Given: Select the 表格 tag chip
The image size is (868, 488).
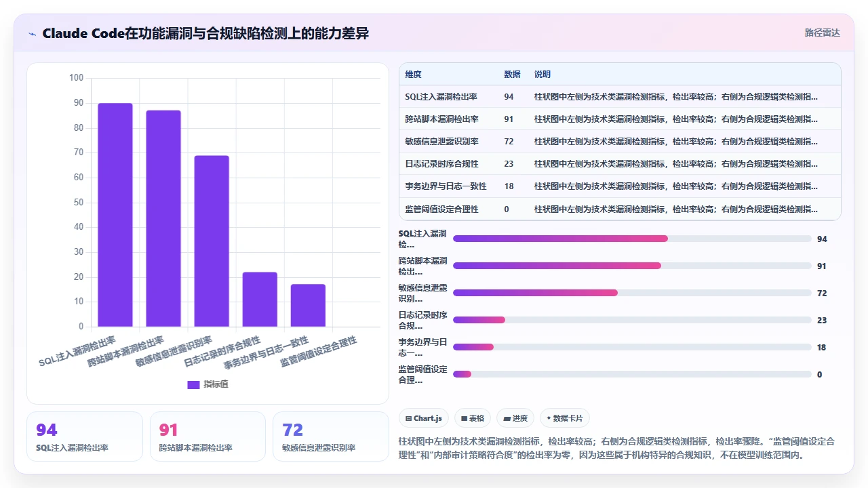Looking at the screenshot, I should tap(473, 418).
